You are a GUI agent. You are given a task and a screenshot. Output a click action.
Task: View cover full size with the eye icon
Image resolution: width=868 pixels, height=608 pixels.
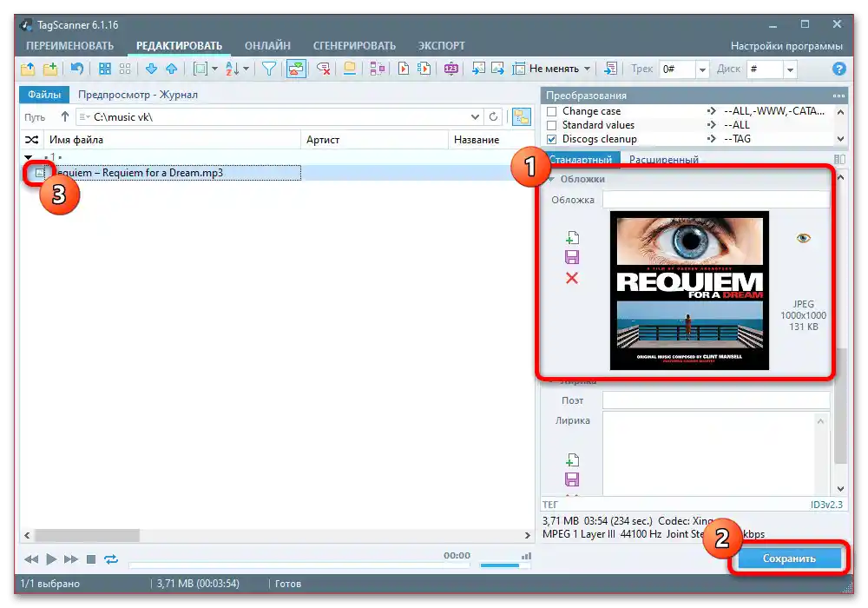point(803,238)
